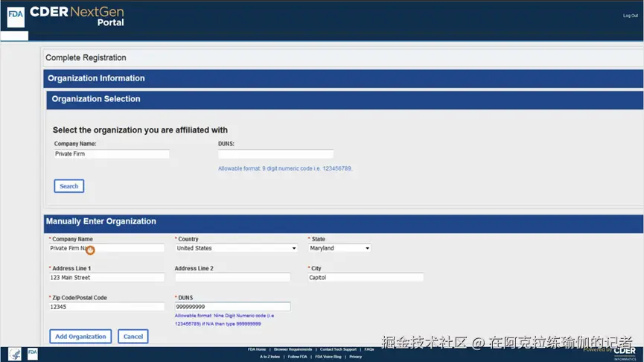Click the Zip Code/Postal Code field
Image resolution: width=644 pixels, height=362 pixels.
pos(106,307)
